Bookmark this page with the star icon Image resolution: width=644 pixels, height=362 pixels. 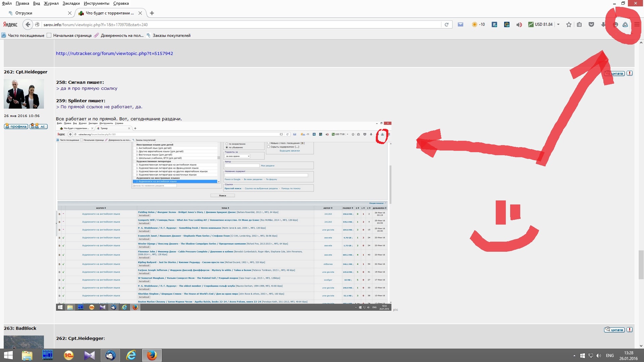click(x=569, y=24)
